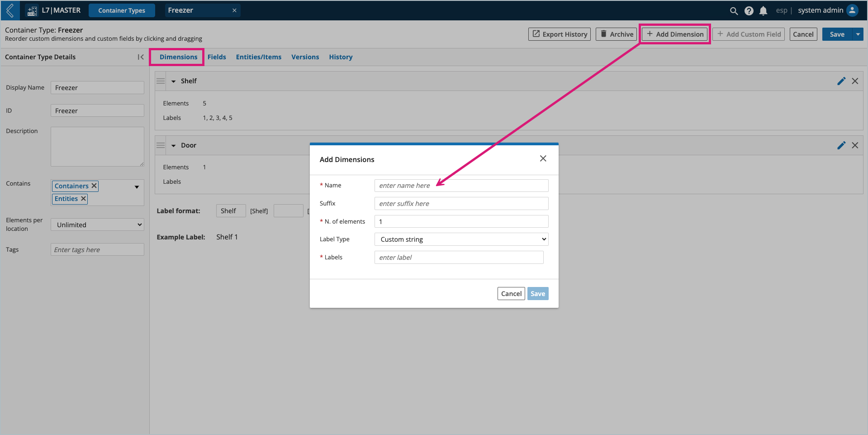
Task: Open the help question mark icon
Action: [x=749, y=11]
